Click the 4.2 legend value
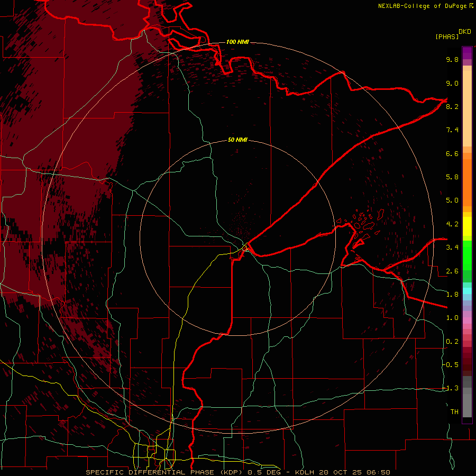The image size is (476, 476). coord(452,224)
